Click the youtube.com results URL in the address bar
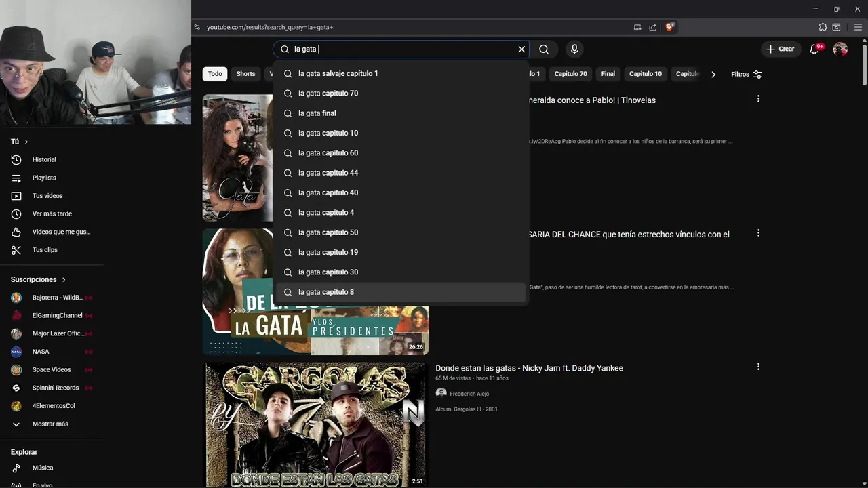The height and width of the screenshot is (488, 868). (x=270, y=27)
